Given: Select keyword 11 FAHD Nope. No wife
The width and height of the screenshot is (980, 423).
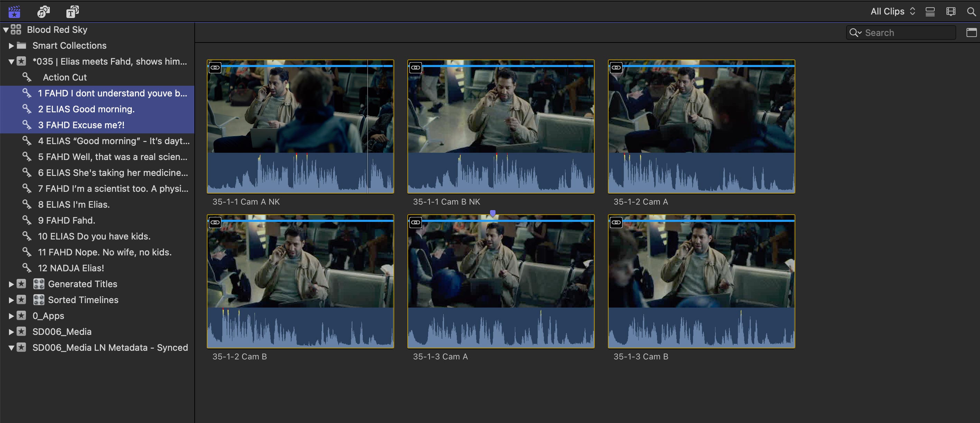Looking at the screenshot, I should click(x=97, y=252).
